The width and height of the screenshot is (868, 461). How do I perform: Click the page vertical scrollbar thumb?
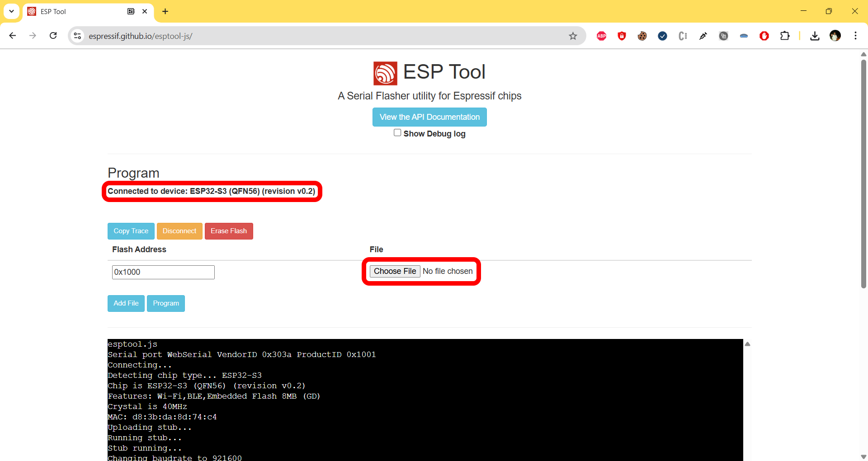[x=863, y=174]
